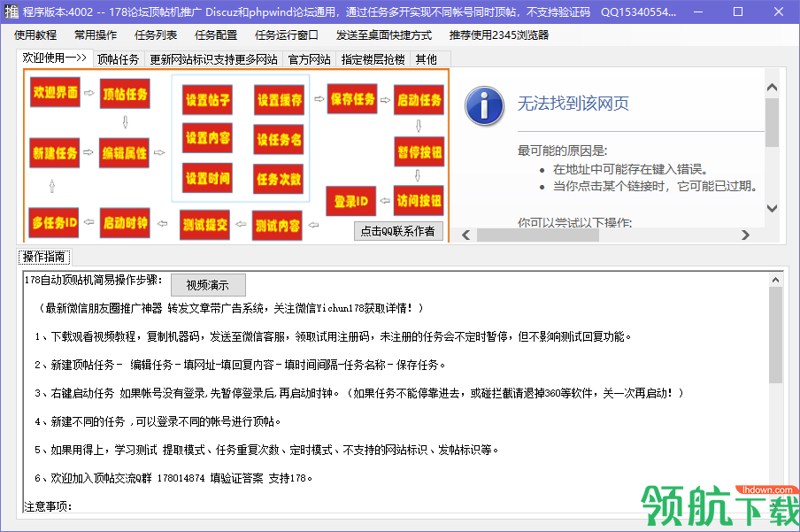Click the red 新建任务 flow block
800x532 pixels.
(x=55, y=152)
